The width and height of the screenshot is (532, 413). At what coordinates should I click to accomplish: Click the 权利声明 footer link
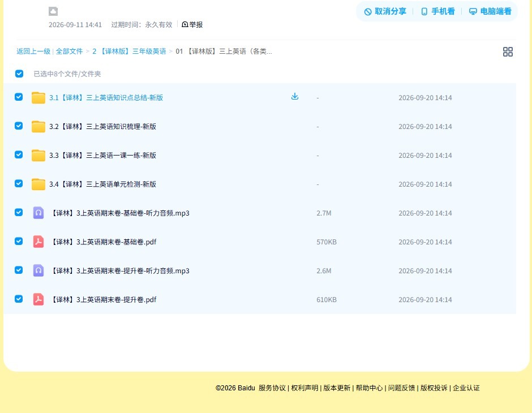(x=304, y=388)
